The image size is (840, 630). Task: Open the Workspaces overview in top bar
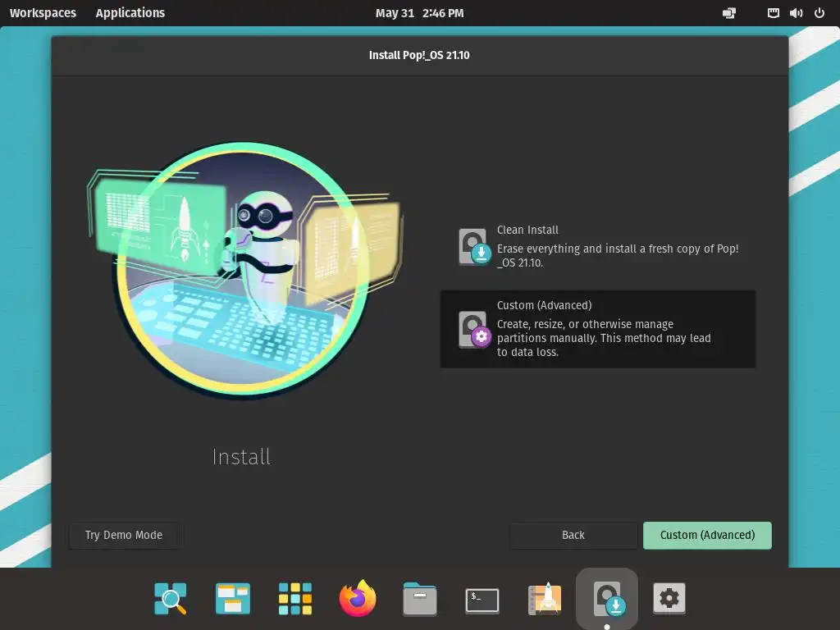click(43, 13)
